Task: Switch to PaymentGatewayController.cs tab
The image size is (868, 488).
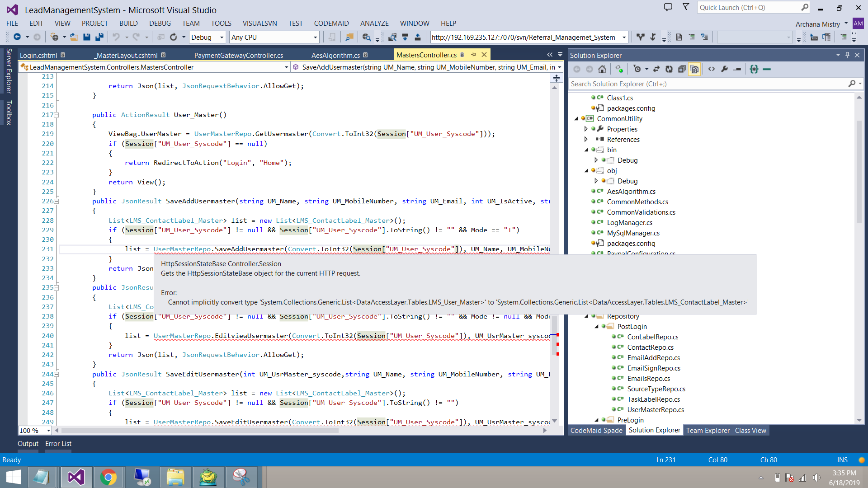Action: (239, 55)
